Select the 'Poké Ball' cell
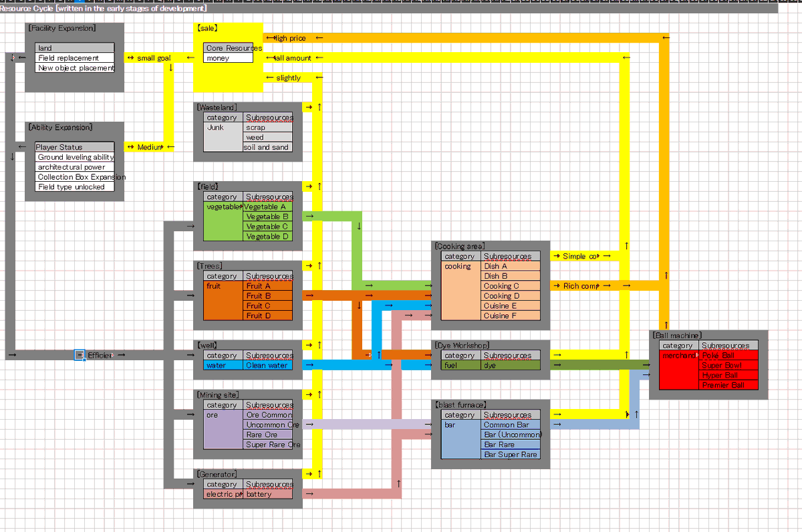 click(728, 356)
